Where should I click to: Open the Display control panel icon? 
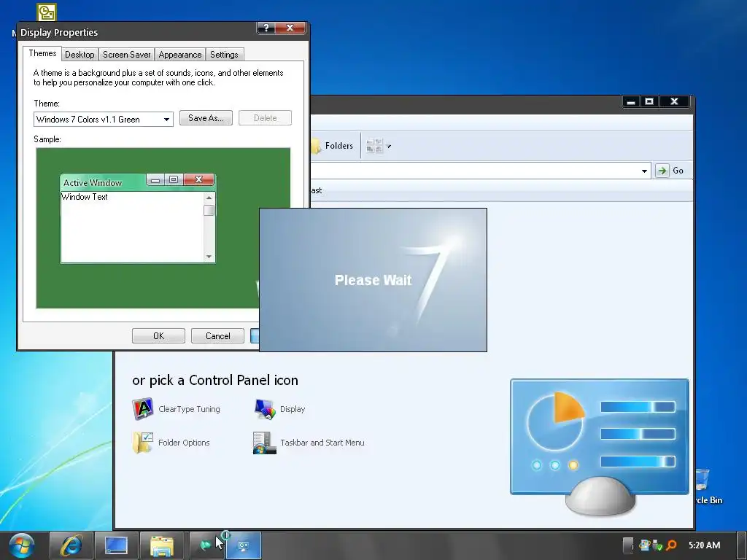click(x=279, y=409)
